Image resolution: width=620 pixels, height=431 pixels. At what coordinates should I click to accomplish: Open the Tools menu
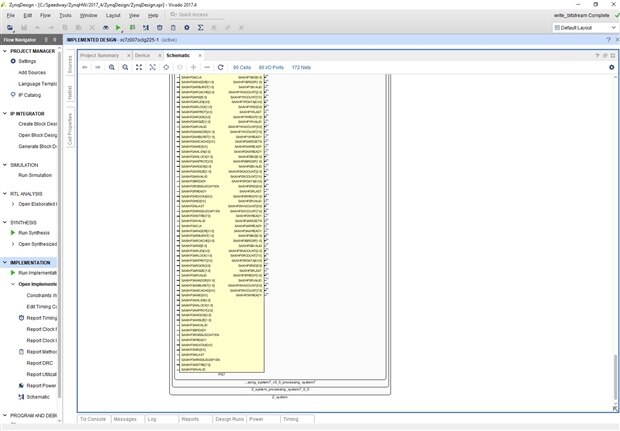65,16
